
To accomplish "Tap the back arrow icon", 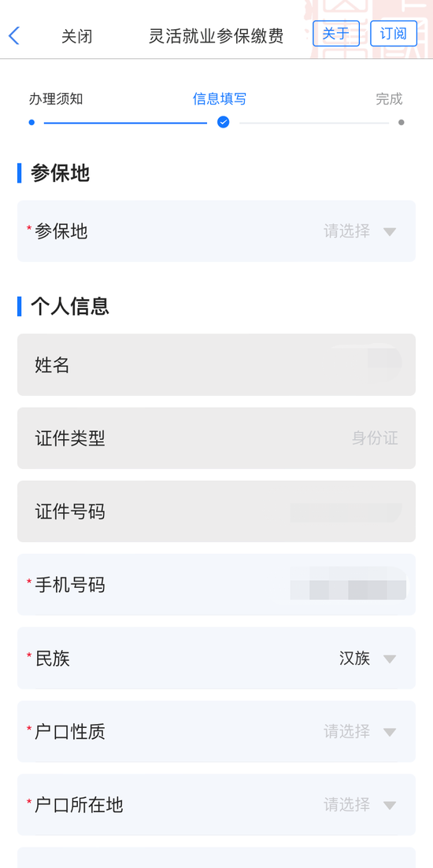I will (x=14, y=36).
